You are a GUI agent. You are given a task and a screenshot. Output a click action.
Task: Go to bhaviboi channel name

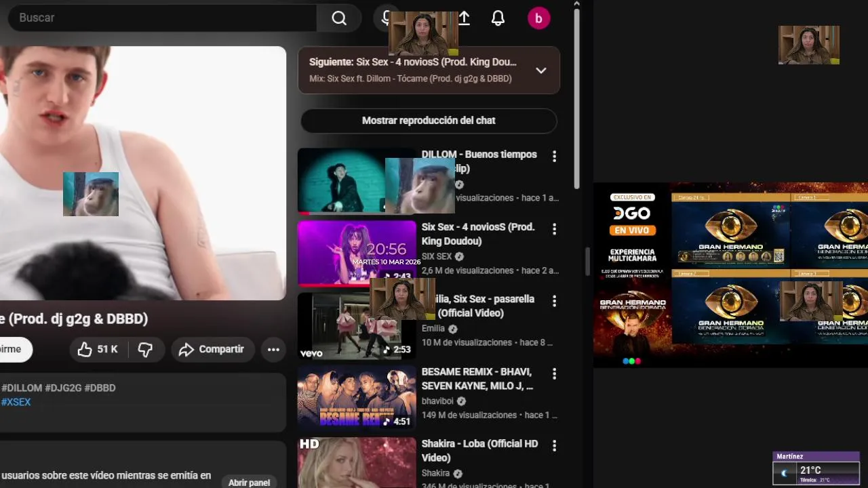click(x=439, y=401)
